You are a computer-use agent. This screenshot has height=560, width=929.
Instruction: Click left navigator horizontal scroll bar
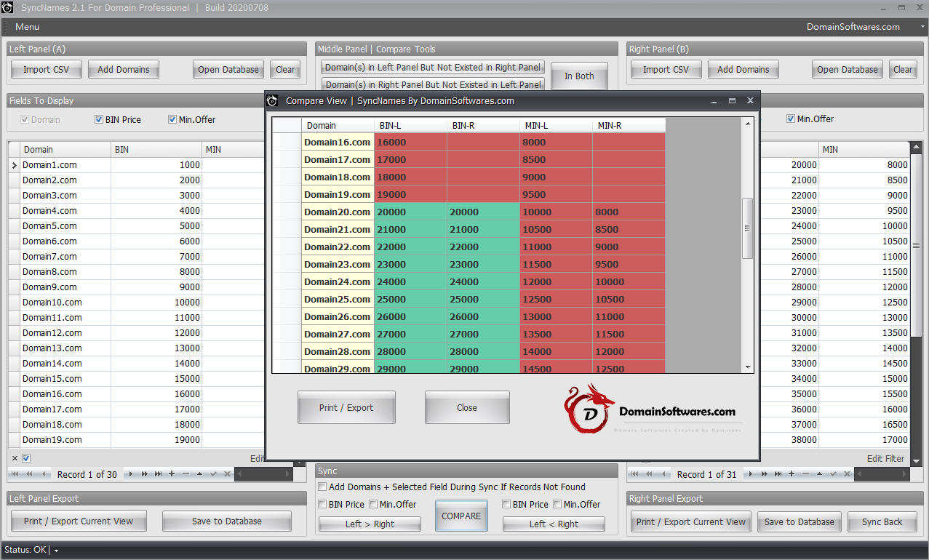(263, 474)
